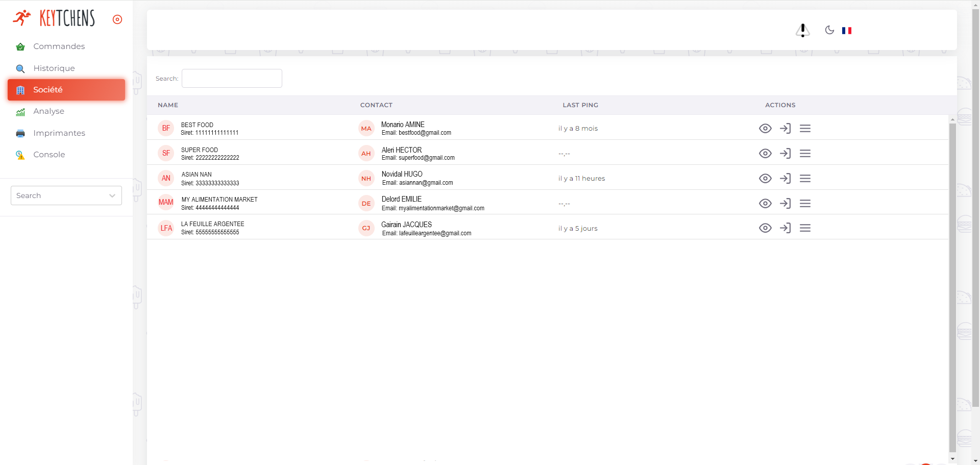
Task: Click the alert warning icon in header
Action: click(x=802, y=31)
